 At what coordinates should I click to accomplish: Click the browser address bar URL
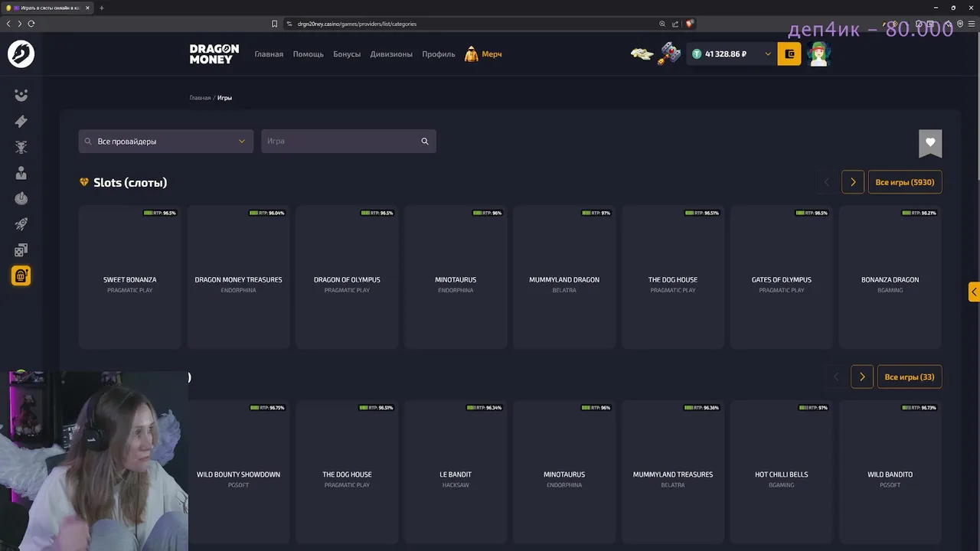[357, 24]
